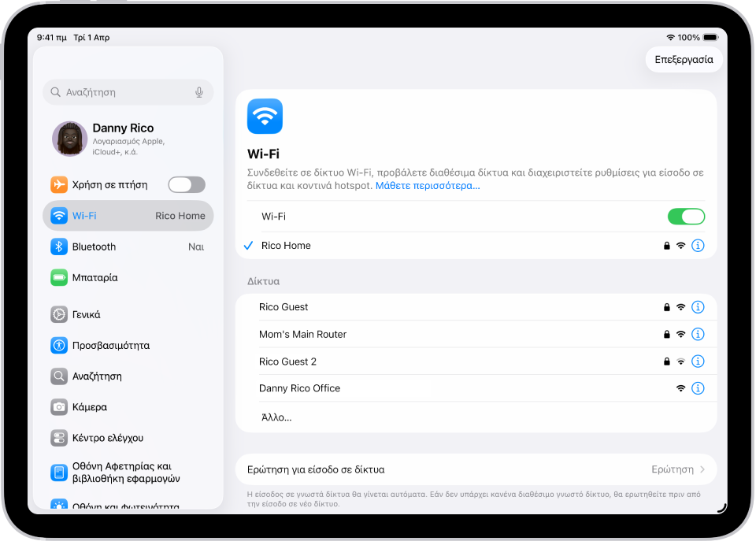Viewport: 756px width, 545px height.
Task: Tap the large blue Wi-Fi header icon
Action: point(265,117)
